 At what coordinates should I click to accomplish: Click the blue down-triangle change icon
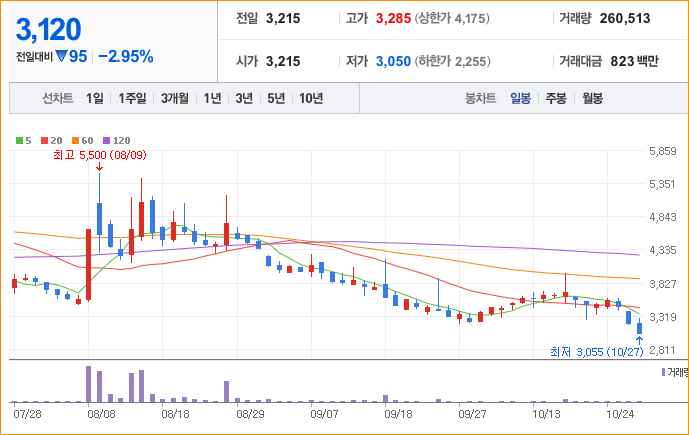point(62,56)
